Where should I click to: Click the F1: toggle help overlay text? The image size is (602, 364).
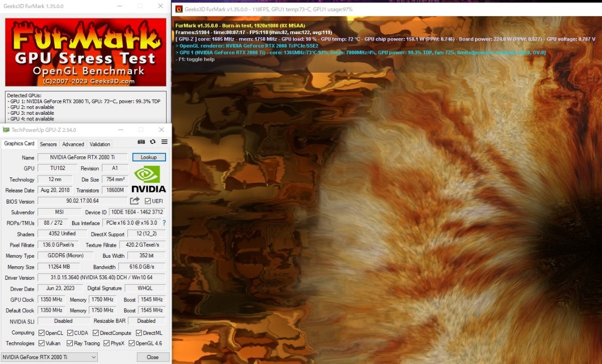(195, 59)
